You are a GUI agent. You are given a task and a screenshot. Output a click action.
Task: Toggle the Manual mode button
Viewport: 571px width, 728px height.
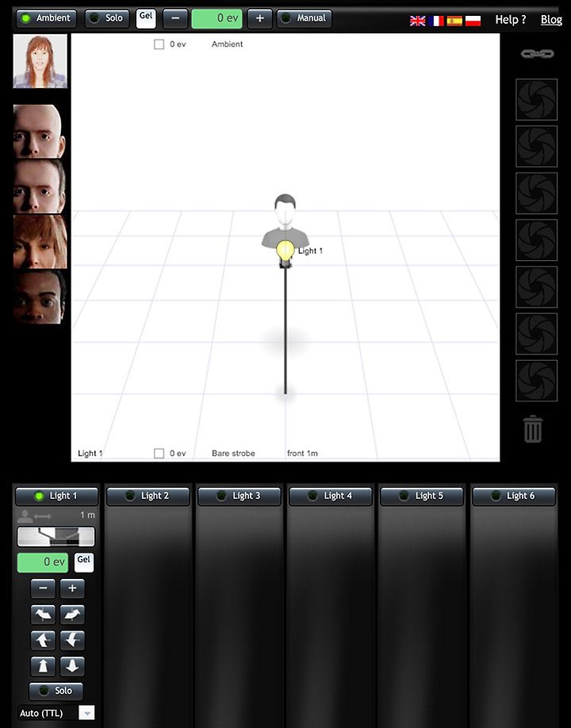tap(304, 18)
